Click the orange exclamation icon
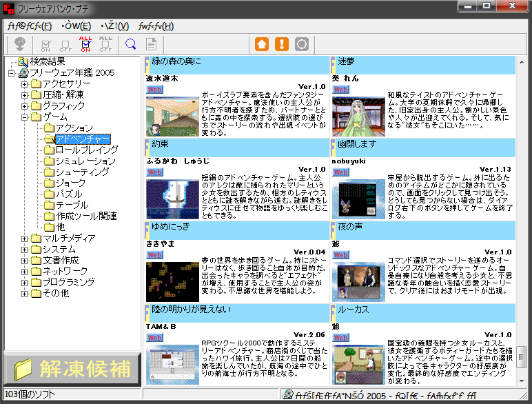 click(x=282, y=44)
